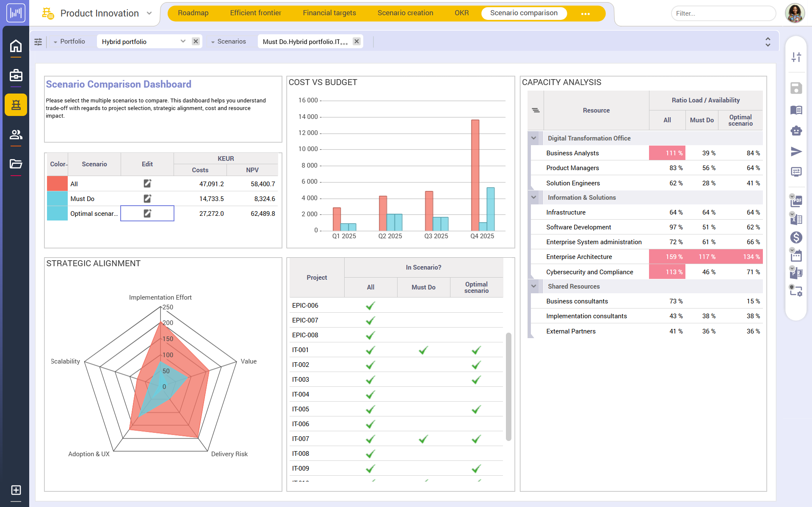Collapse the Digital Transformation Office group
Image resolution: width=812 pixels, height=507 pixels.
(x=535, y=138)
